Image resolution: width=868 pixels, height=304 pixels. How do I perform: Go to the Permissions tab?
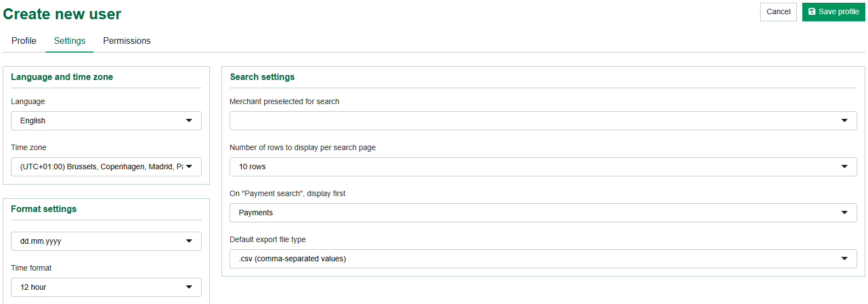(127, 41)
